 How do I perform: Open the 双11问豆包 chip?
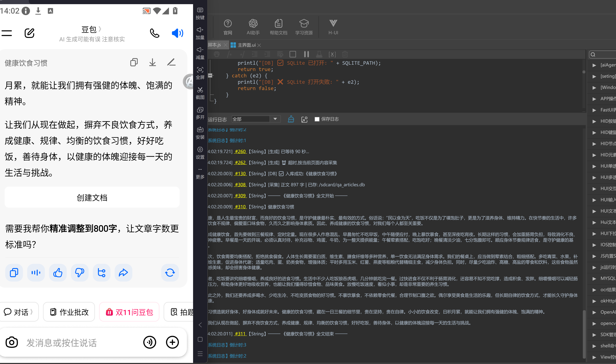pos(129,312)
